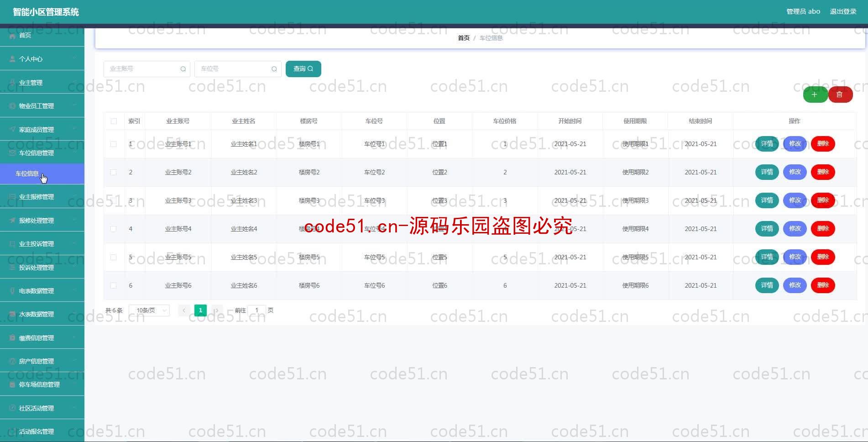Viewport: 868px width, 442px height.
Task: Click 删除 for row 业主账号6
Action: click(x=823, y=285)
